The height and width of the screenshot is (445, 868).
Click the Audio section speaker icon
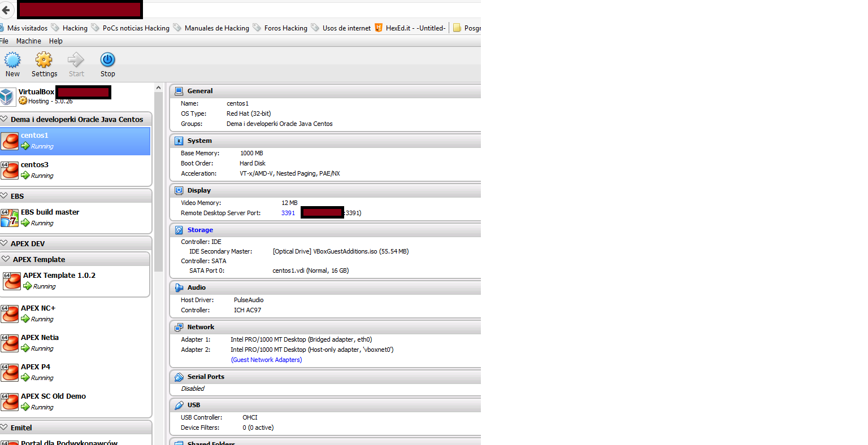(179, 288)
